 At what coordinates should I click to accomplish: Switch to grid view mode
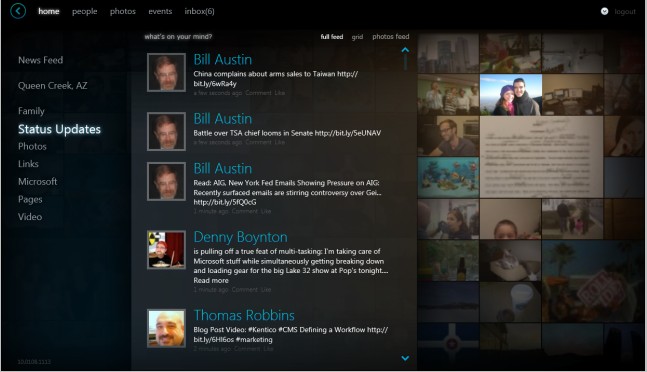point(357,37)
